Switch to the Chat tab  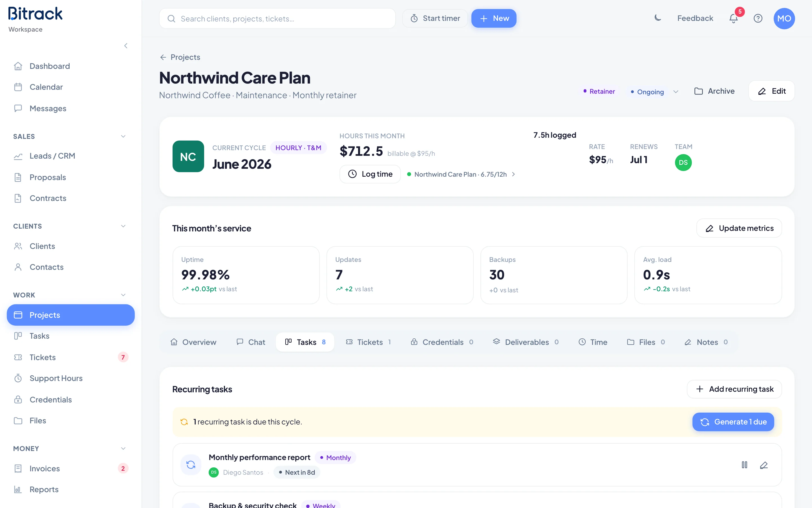(251, 342)
